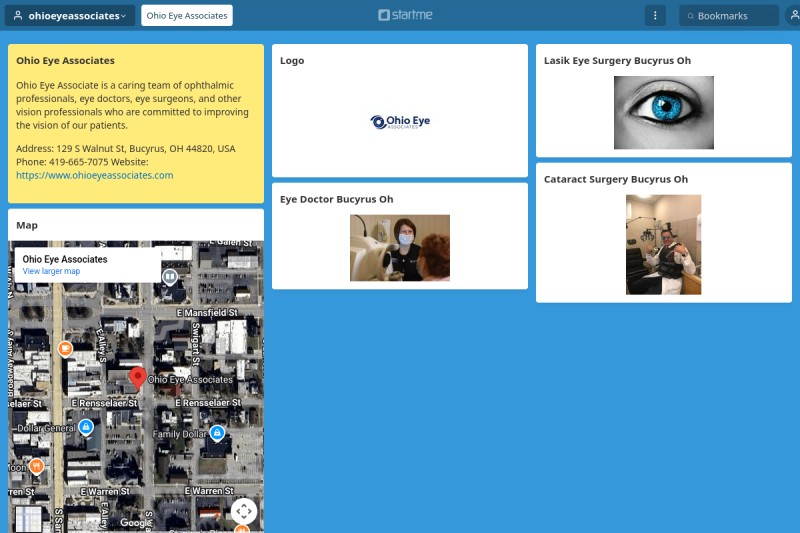Open the blue eye Lasik image
The height and width of the screenshot is (533, 800).
tap(664, 112)
